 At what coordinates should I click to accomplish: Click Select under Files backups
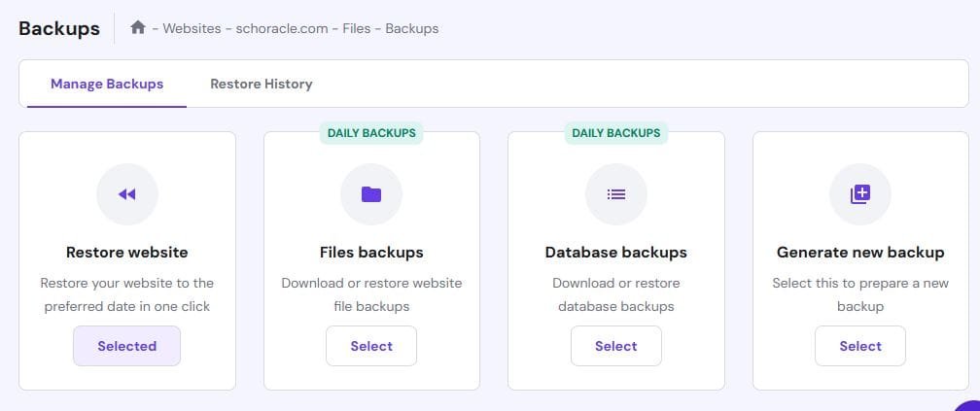(x=371, y=346)
